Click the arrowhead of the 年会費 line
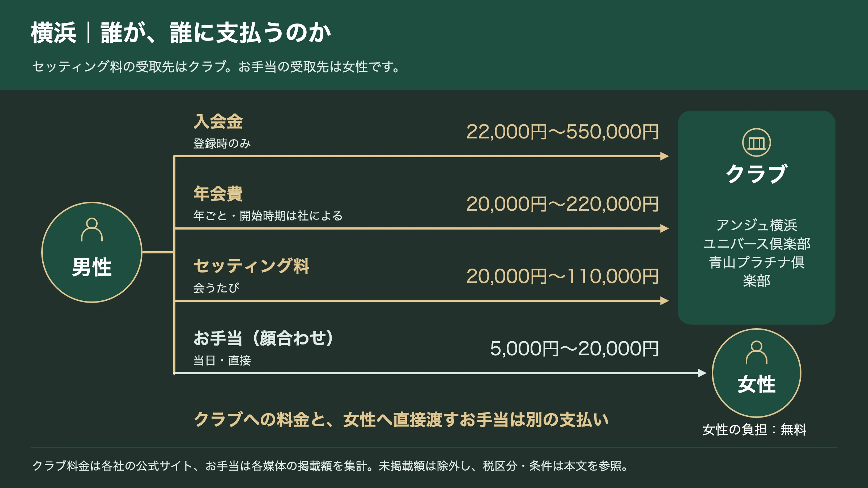 pos(664,228)
